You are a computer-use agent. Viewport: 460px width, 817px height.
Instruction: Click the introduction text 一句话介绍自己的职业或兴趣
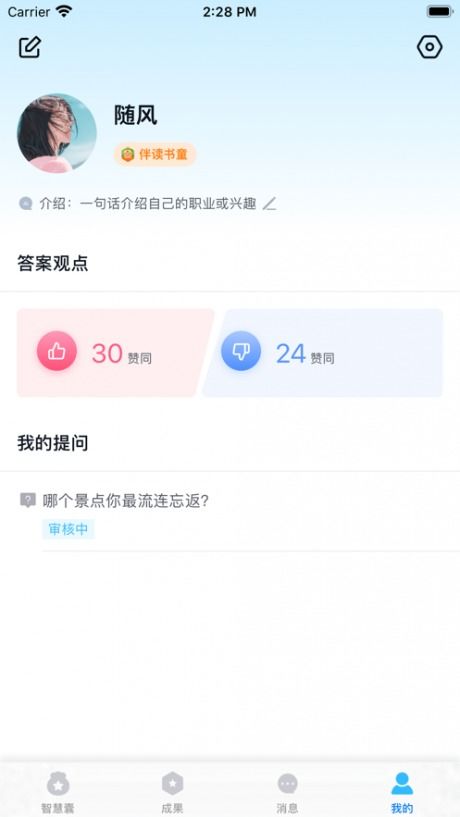pos(168,204)
